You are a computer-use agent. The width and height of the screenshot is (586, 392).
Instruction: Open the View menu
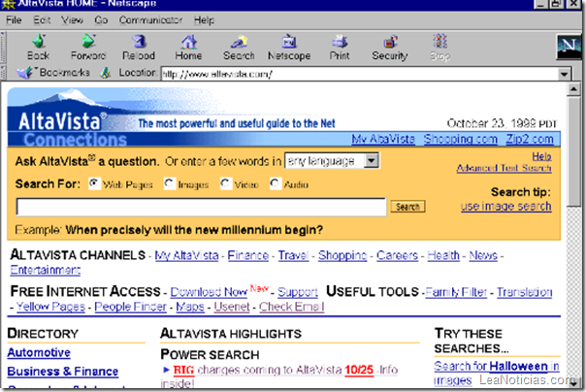[x=72, y=19]
